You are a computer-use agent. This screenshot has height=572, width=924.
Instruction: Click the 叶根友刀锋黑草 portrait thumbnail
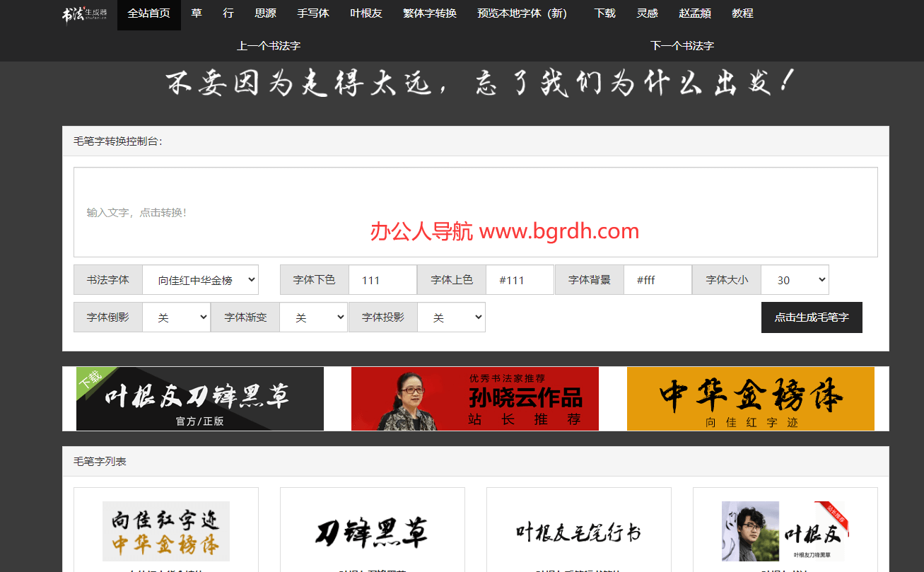[x=785, y=531]
